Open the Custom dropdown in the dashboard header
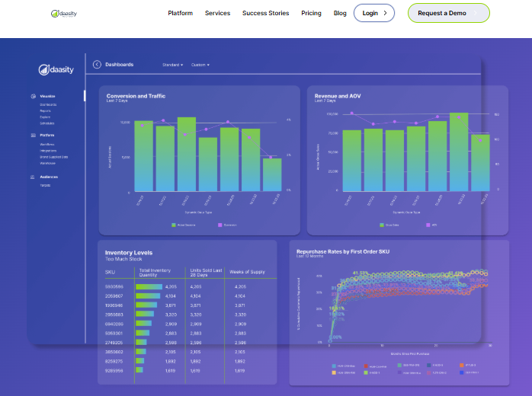Image resolution: width=532 pixels, height=396 pixels. coord(200,65)
